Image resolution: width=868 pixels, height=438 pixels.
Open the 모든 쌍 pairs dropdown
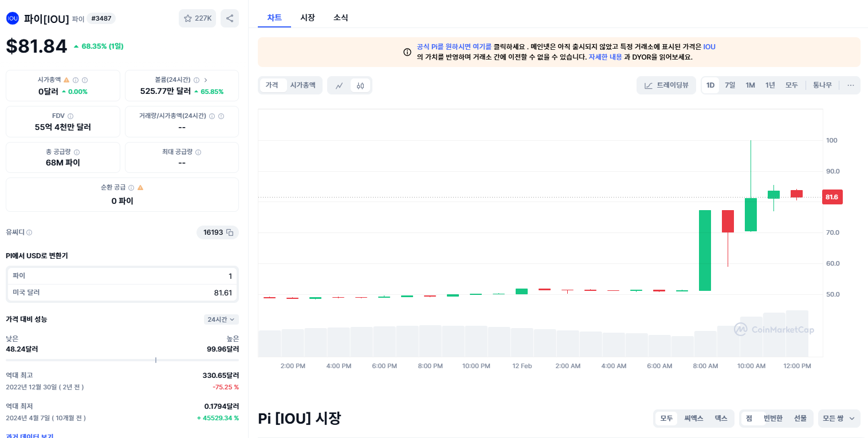839,419
